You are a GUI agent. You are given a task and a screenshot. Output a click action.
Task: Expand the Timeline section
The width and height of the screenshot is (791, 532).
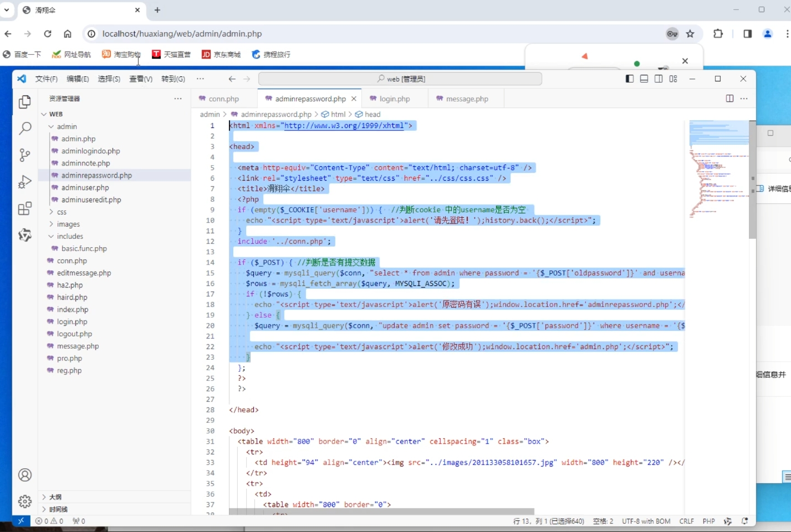click(58, 509)
